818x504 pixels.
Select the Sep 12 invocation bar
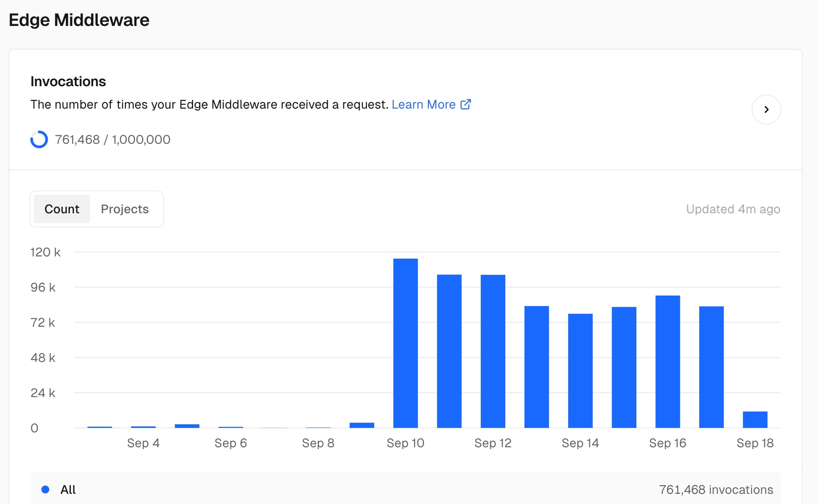[493, 351]
